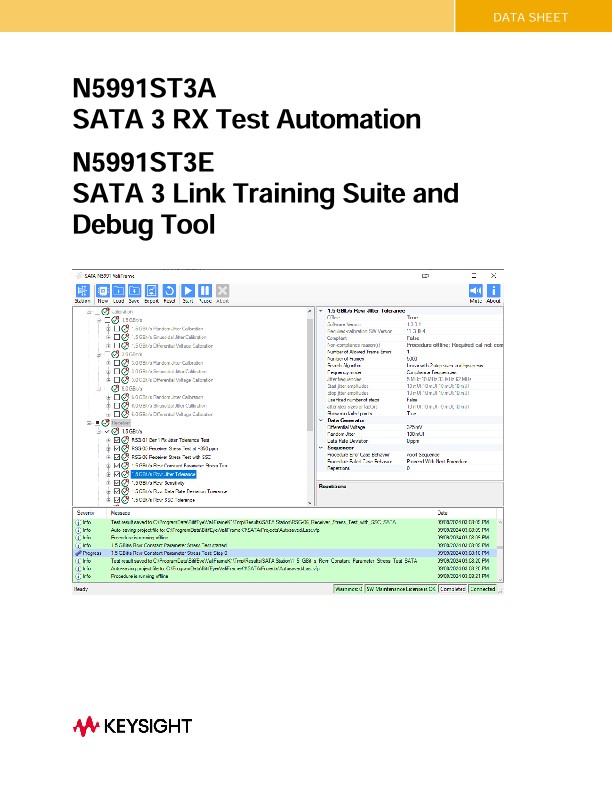This screenshot has height=792, width=612.
Task: Expand RSG-06 Receiver Stress Test with SSC node
Action: coord(108,457)
